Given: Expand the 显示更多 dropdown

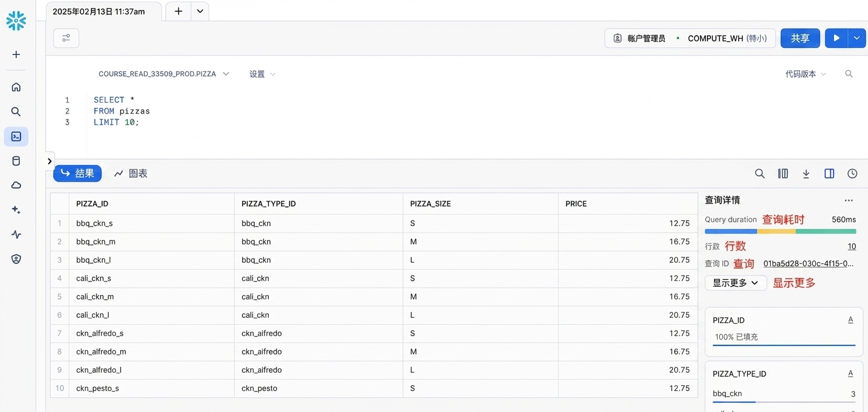Looking at the screenshot, I should coord(736,283).
